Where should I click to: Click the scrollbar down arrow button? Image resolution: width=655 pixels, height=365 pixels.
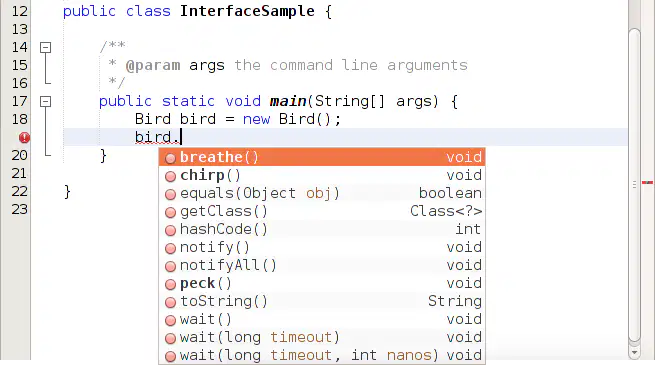point(635,353)
